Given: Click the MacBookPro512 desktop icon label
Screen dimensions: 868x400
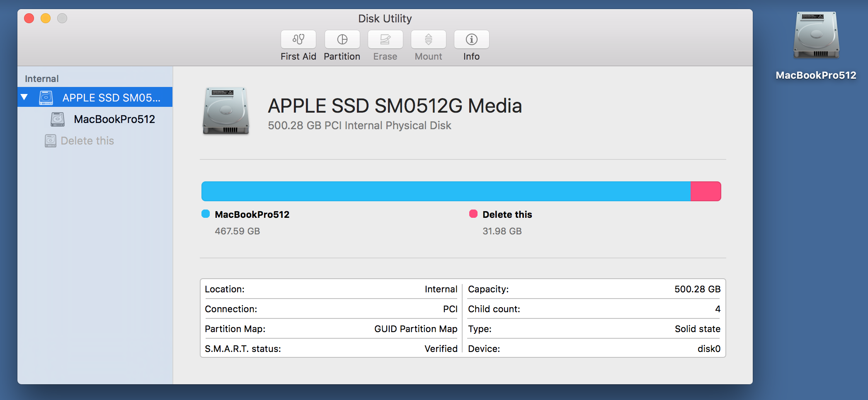Looking at the screenshot, I should [816, 75].
